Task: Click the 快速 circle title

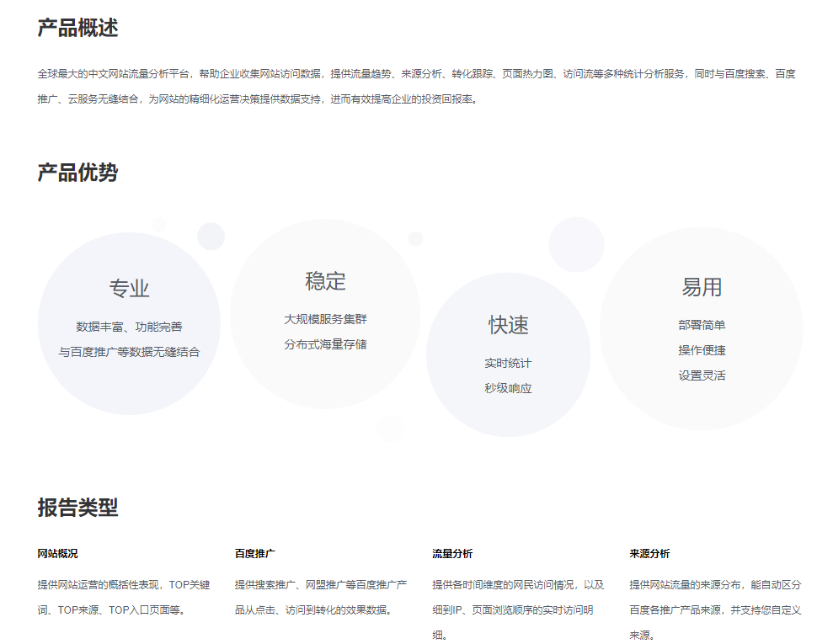Action: 508,325
